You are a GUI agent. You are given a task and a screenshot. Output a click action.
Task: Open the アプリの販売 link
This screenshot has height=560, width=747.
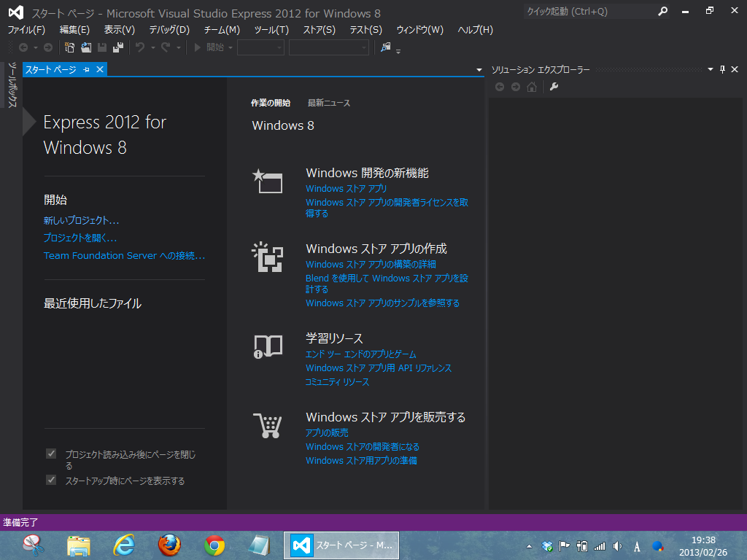click(326, 433)
